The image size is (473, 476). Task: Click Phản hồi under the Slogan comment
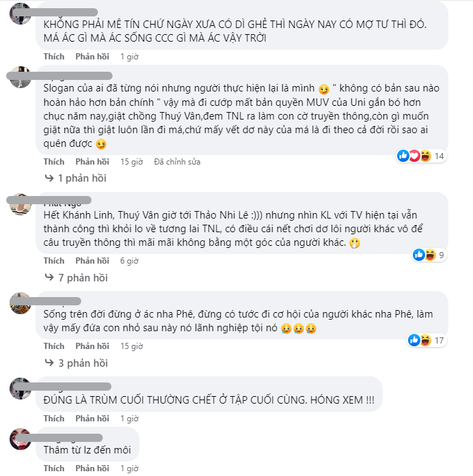pyautogui.click(x=92, y=162)
